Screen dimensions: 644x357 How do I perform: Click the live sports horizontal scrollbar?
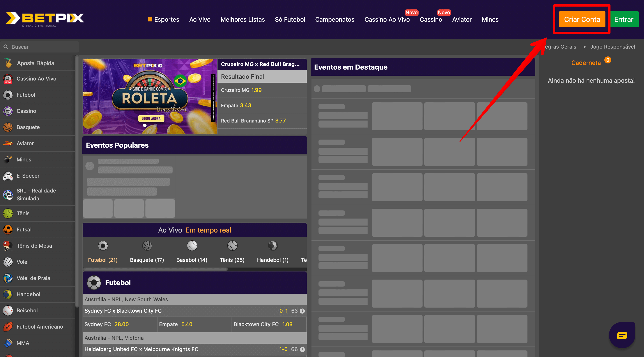(155, 269)
